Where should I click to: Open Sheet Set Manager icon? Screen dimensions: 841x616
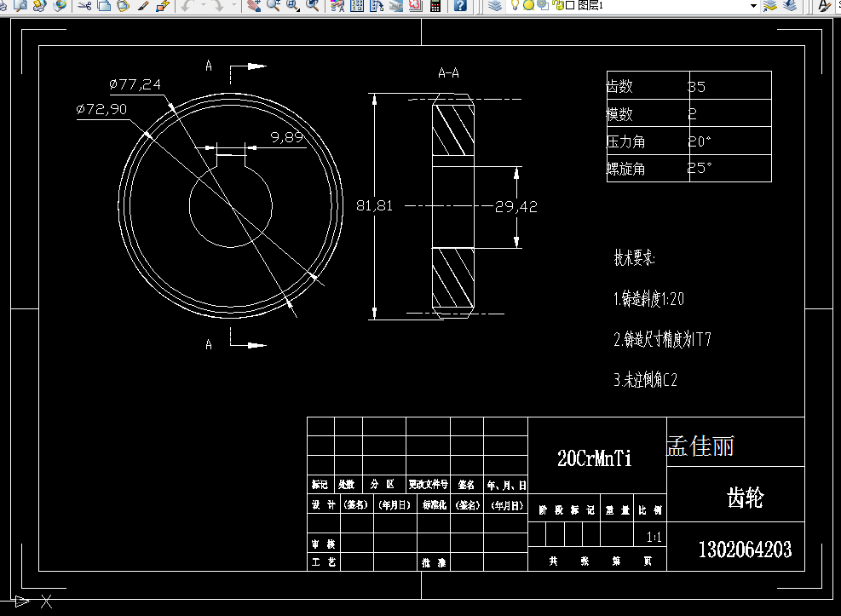pos(396,5)
